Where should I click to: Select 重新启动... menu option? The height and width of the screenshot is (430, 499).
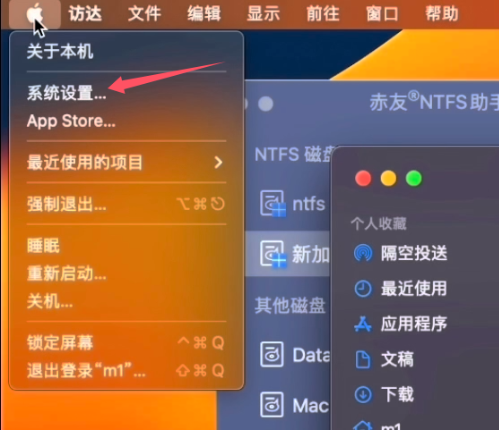point(67,274)
